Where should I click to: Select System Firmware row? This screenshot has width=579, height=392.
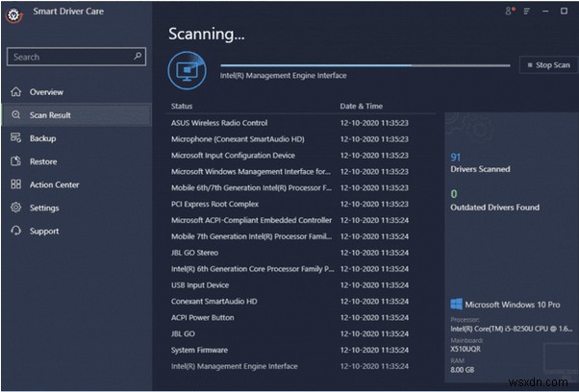coord(301,350)
